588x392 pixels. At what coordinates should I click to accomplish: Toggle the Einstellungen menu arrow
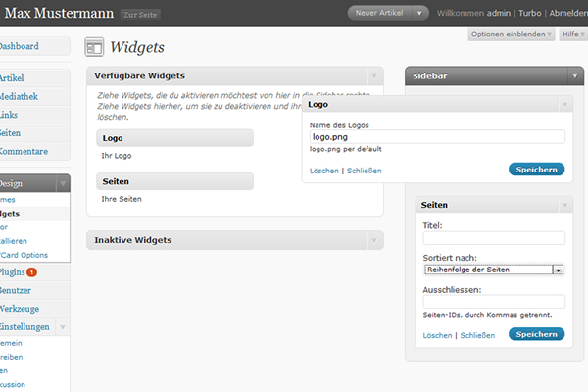click(62, 326)
